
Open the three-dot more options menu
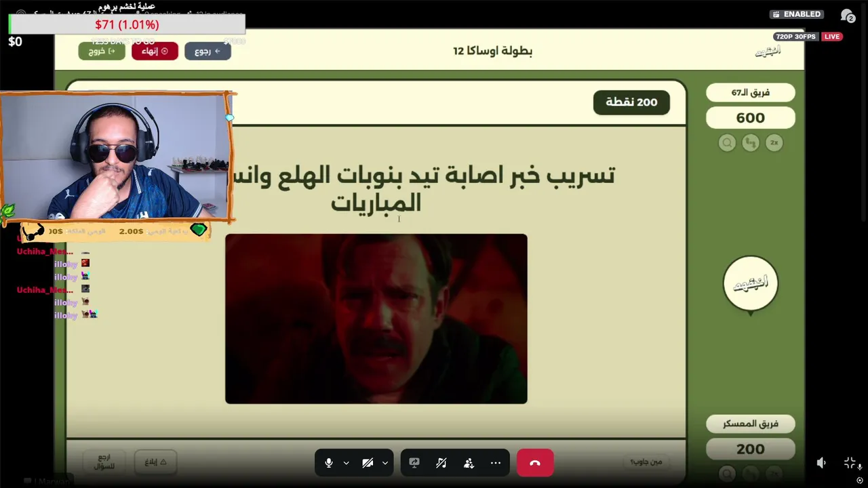tap(496, 463)
